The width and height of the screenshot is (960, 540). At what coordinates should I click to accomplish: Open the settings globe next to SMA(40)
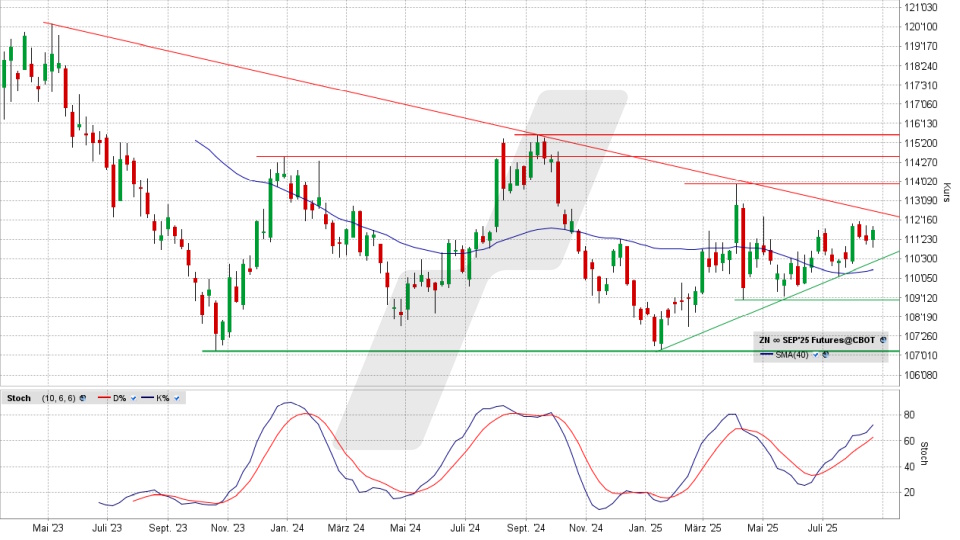click(x=825, y=354)
